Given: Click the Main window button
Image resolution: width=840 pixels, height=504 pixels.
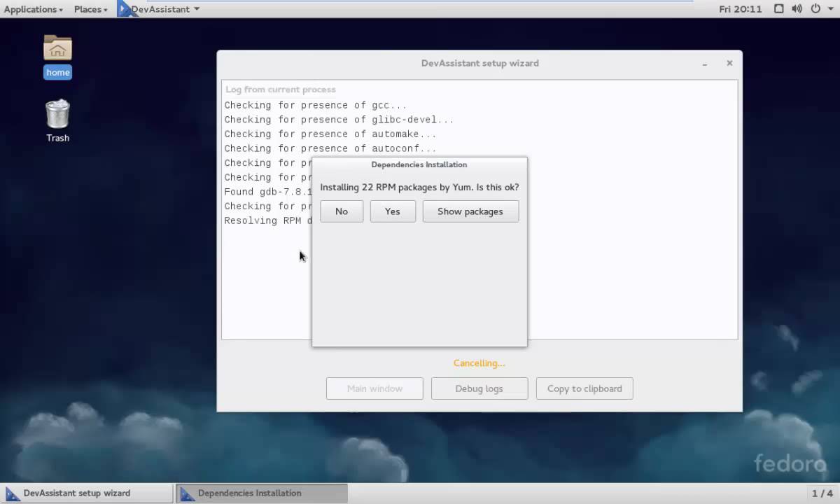Looking at the screenshot, I should click(x=374, y=388).
